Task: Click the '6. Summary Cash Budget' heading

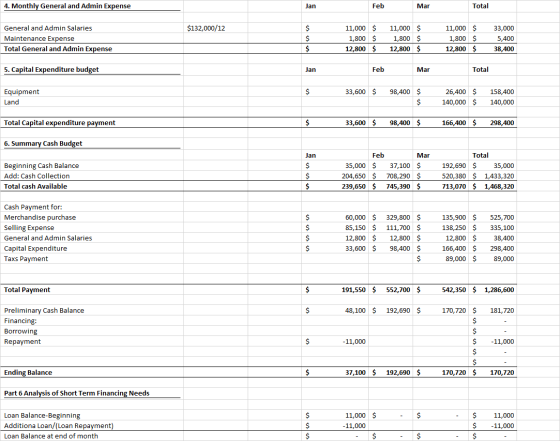Action: 43,144
